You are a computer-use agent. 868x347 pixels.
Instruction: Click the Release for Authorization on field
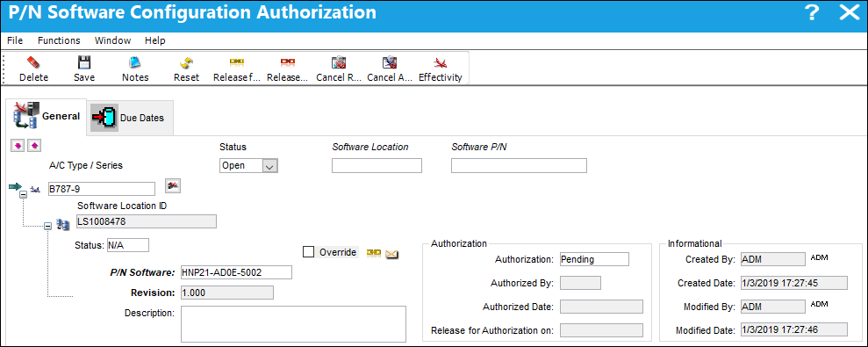click(x=601, y=330)
